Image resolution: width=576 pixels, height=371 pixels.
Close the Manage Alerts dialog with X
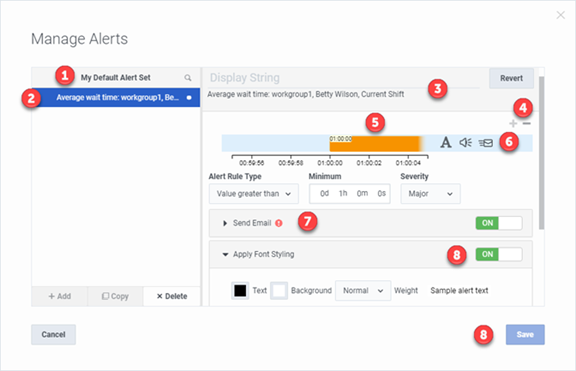tap(561, 15)
